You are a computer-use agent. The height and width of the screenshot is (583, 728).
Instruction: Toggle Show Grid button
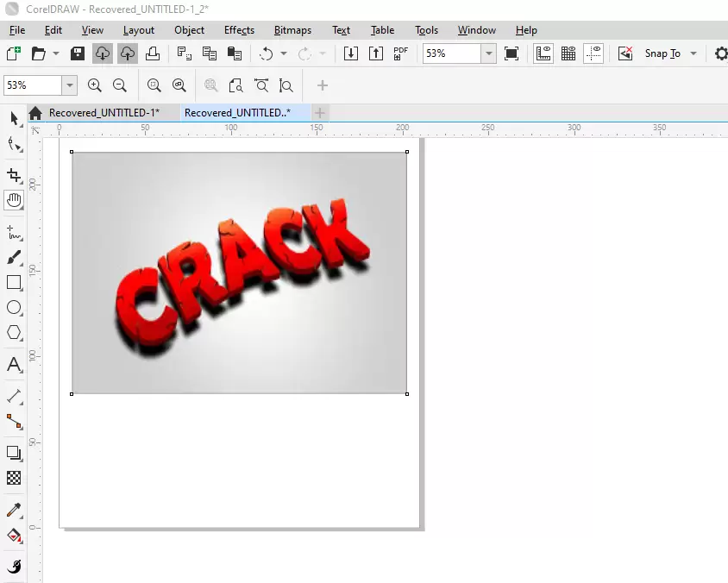point(568,53)
